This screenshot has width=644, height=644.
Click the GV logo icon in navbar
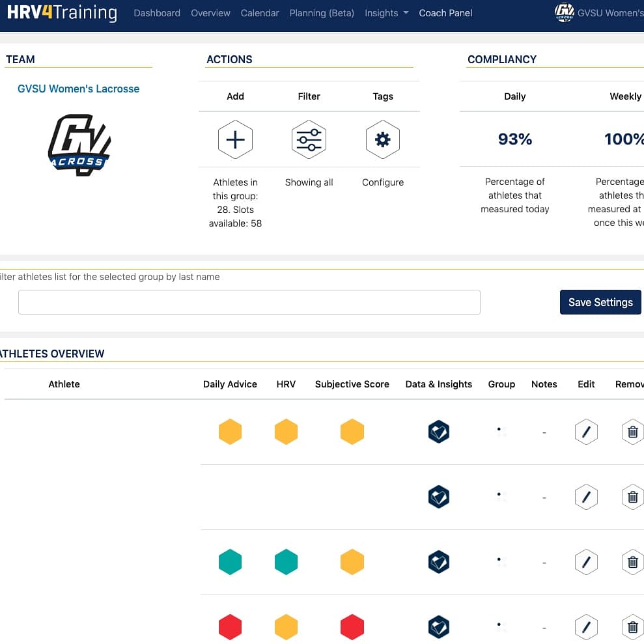[x=565, y=12]
